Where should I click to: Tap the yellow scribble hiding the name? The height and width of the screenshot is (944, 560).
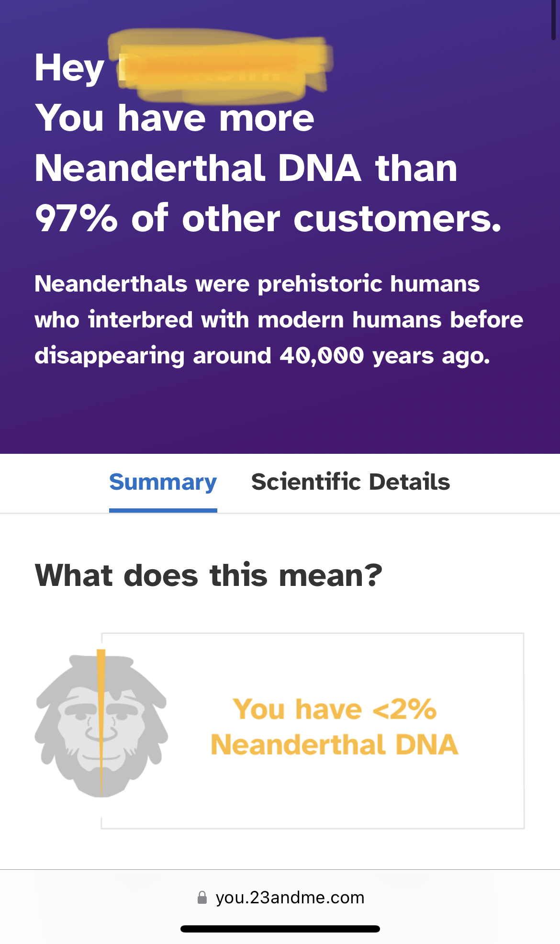220,66
